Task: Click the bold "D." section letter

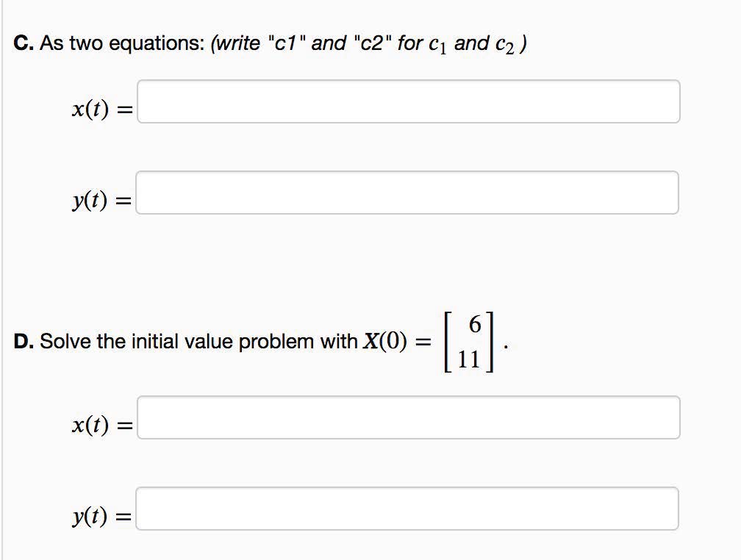Action: (24, 342)
